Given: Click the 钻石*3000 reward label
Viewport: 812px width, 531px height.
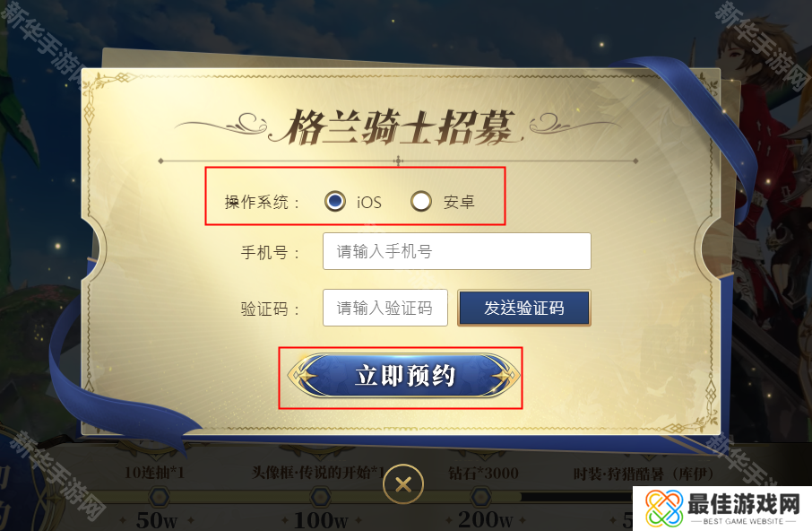Looking at the screenshot, I should 483,473.
